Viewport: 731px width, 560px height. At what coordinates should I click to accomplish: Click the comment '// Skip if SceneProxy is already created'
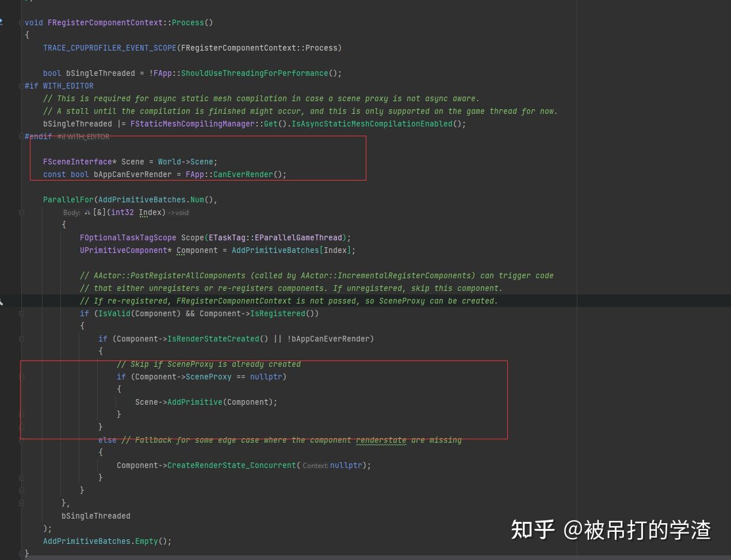click(x=209, y=364)
